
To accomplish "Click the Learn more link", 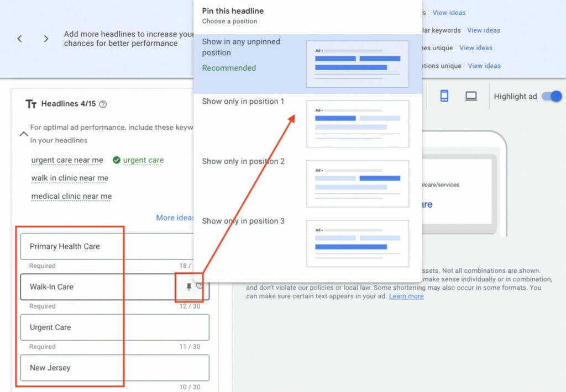I will (x=406, y=296).
